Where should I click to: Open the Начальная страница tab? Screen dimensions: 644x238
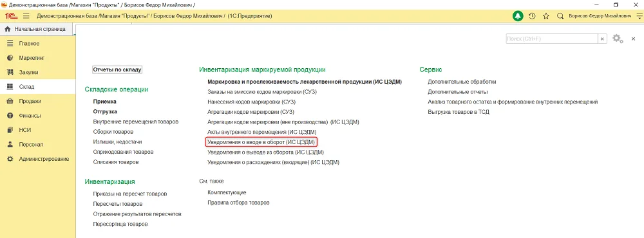click(x=36, y=29)
